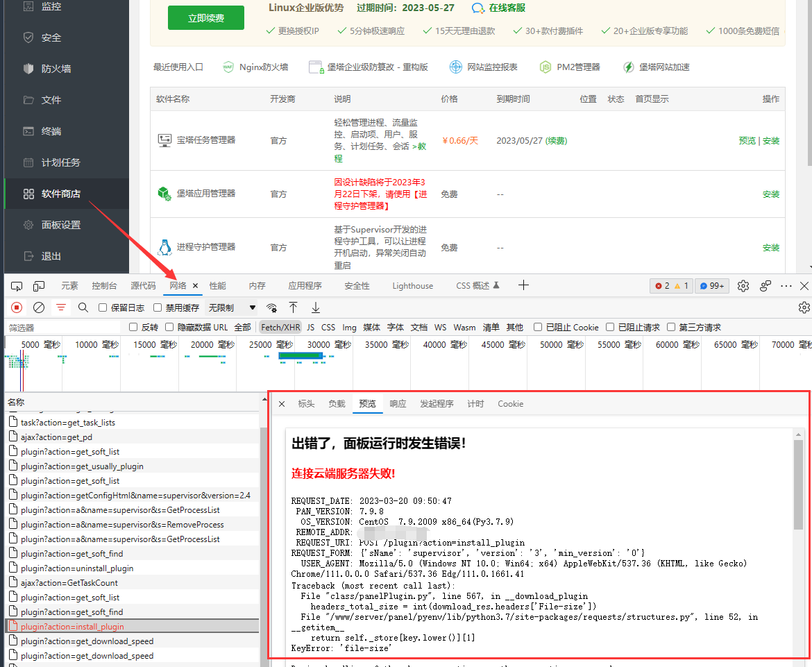
Task: Open the DevTools more options menu
Action: (786, 285)
